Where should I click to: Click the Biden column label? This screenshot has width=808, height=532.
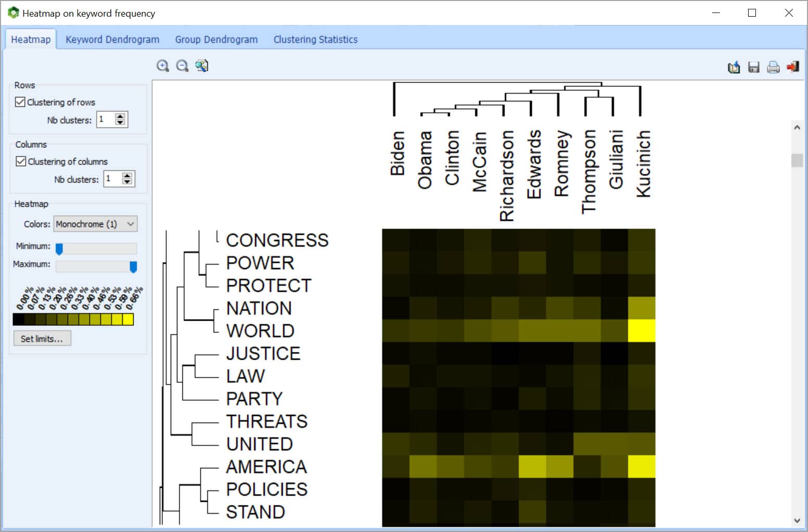click(397, 153)
